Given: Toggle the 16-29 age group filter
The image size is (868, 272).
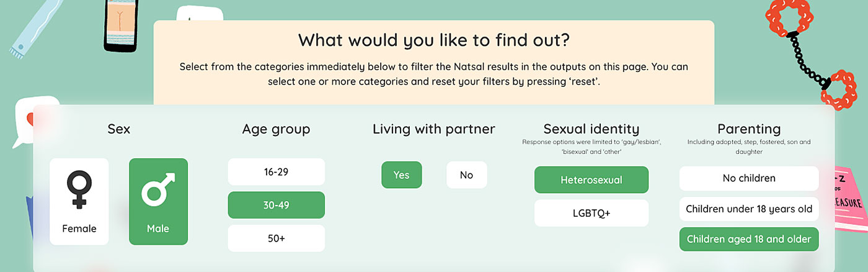Looking at the screenshot, I should (x=276, y=172).
